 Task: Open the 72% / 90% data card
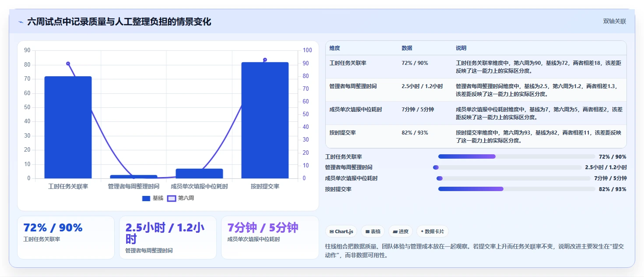[66, 238]
